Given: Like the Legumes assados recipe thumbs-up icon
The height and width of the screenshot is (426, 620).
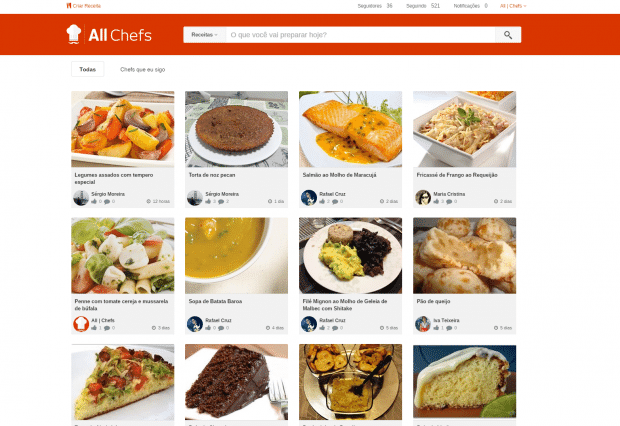Looking at the screenshot, I should point(94,201).
